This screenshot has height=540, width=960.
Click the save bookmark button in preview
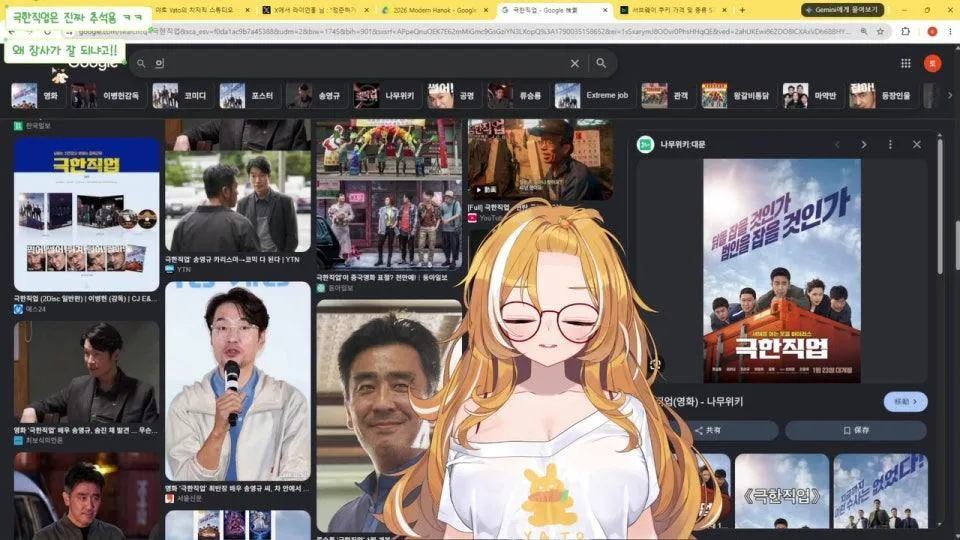point(856,430)
